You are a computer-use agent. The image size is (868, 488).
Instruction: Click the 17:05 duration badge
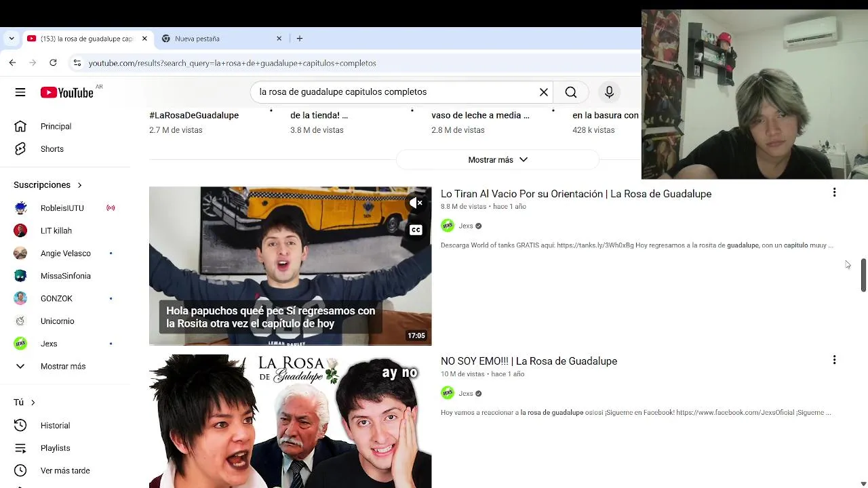coord(416,335)
